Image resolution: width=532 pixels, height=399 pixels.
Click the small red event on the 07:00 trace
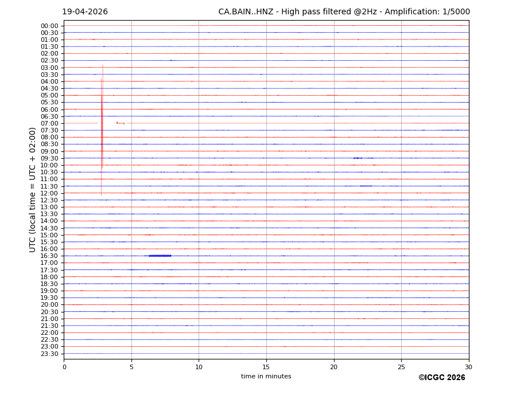click(121, 123)
